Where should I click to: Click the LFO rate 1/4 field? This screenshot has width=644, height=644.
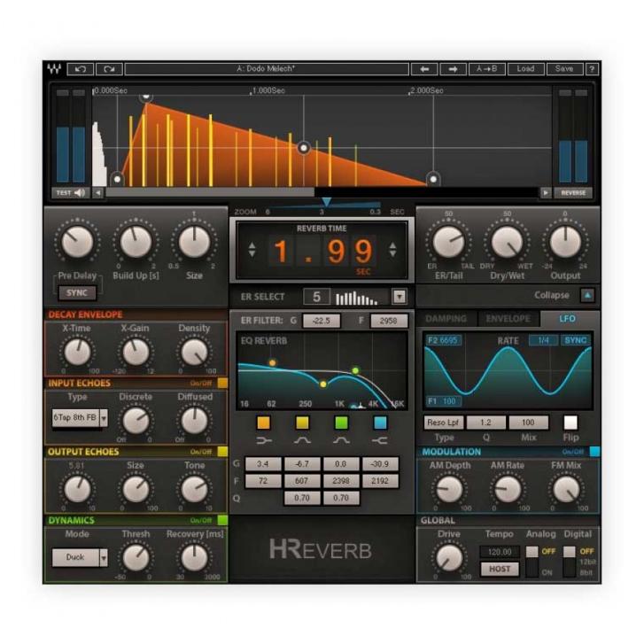(543, 340)
